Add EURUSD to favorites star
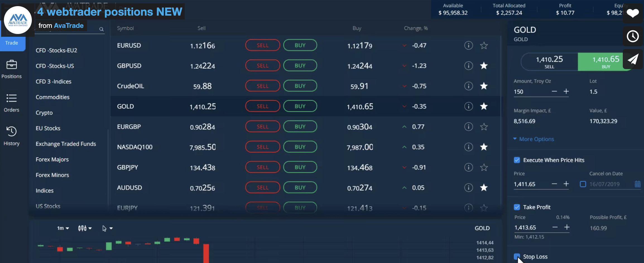This screenshot has width=644, height=263. pyautogui.click(x=484, y=45)
